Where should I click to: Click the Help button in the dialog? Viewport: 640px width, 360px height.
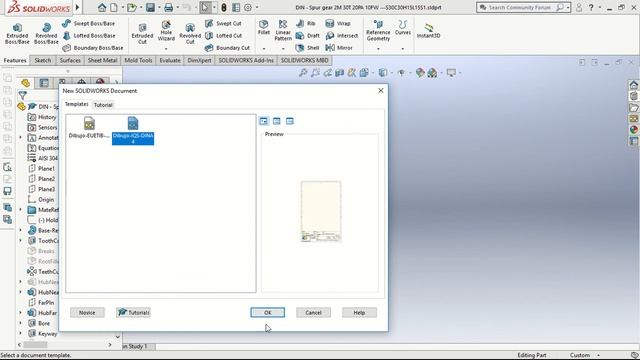pyautogui.click(x=359, y=313)
